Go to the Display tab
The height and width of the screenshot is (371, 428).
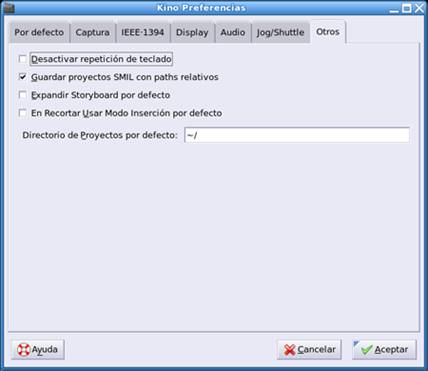pyautogui.click(x=192, y=33)
